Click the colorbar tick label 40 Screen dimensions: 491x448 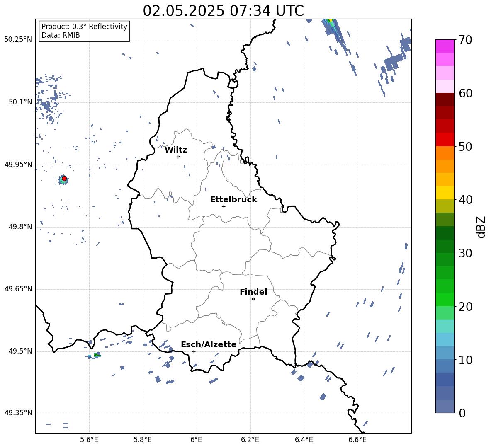[x=465, y=200]
